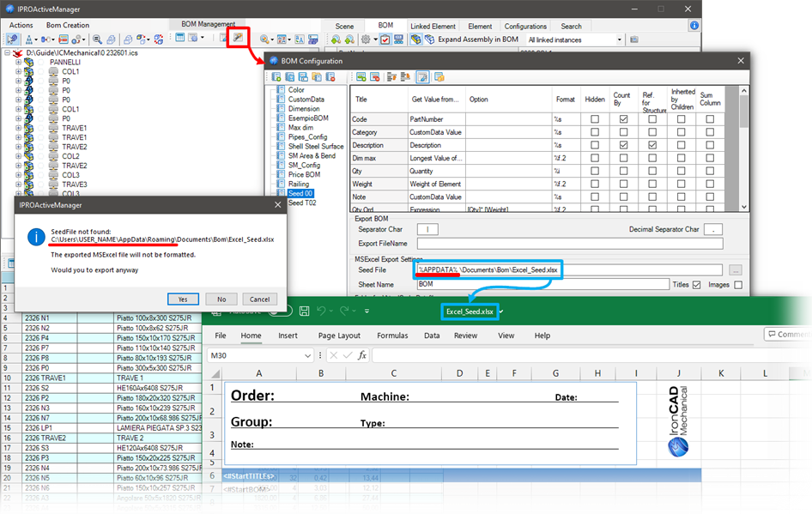Viewport: 812px width, 514px height.
Task: Click the duplicate configuration icon in BOM Configuration
Action: pos(290,77)
